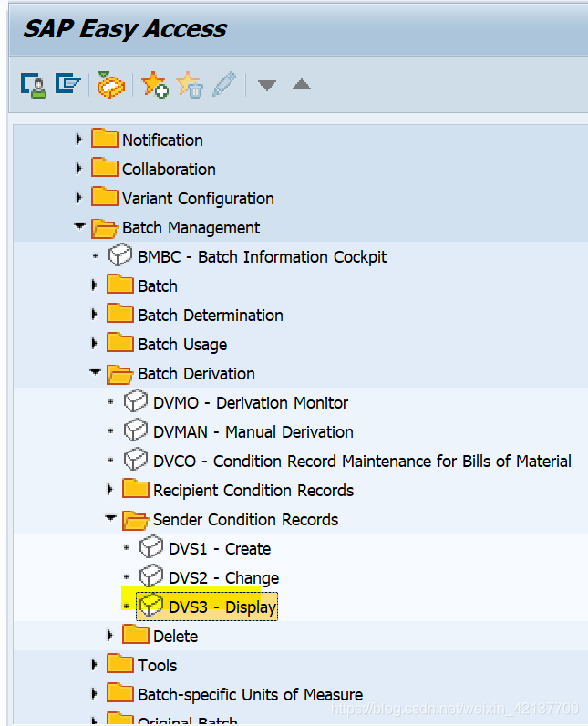Click the Delete folder icon

click(x=136, y=634)
